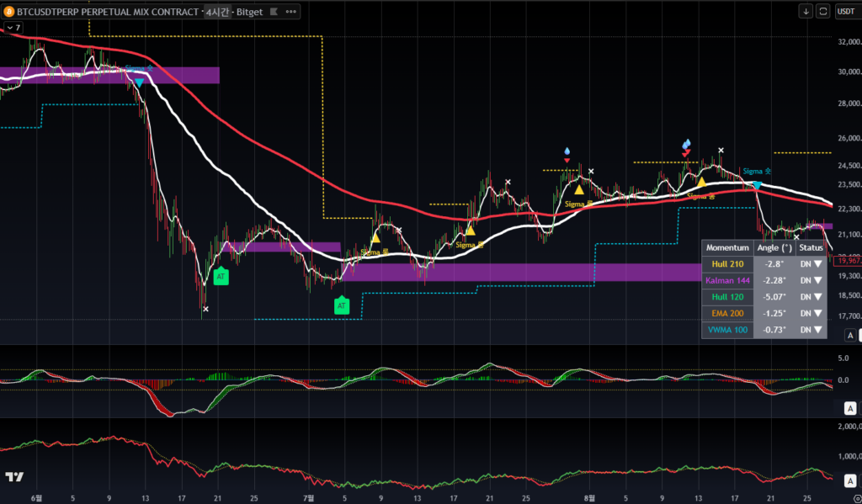Click the cyan Sigma down-triangle near June 13

pyautogui.click(x=139, y=82)
